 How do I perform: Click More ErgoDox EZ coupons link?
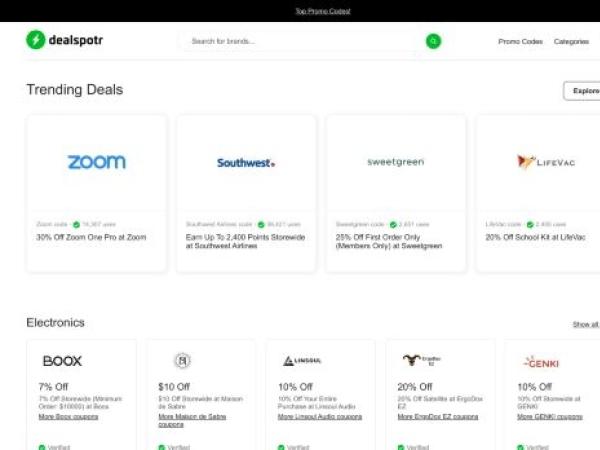438,417
